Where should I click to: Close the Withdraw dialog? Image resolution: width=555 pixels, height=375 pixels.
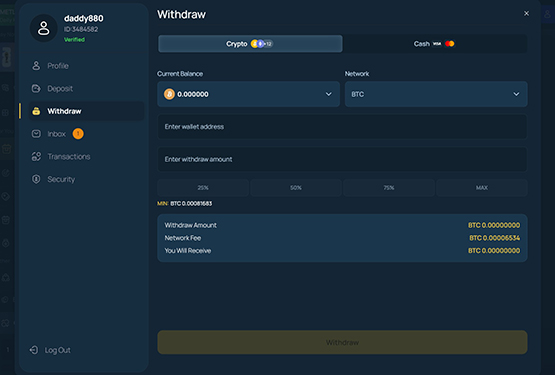tap(526, 13)
